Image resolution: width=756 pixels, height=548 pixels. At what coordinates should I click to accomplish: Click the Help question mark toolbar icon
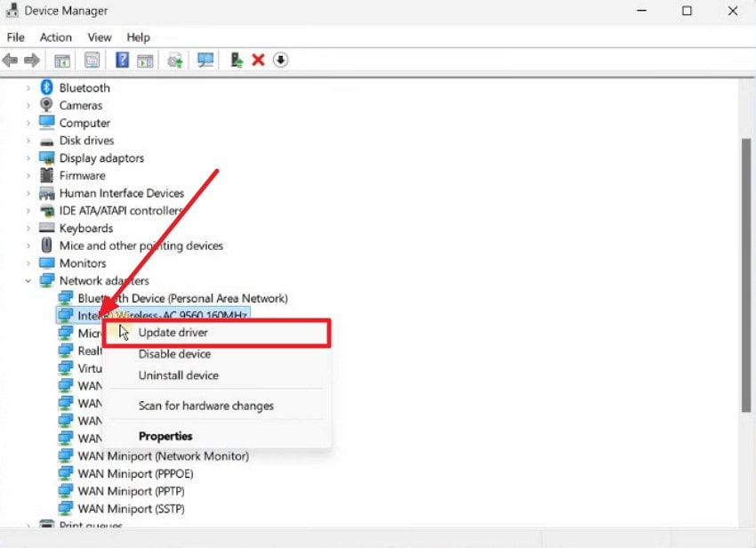pyautogui.click(x=122, y=60)
